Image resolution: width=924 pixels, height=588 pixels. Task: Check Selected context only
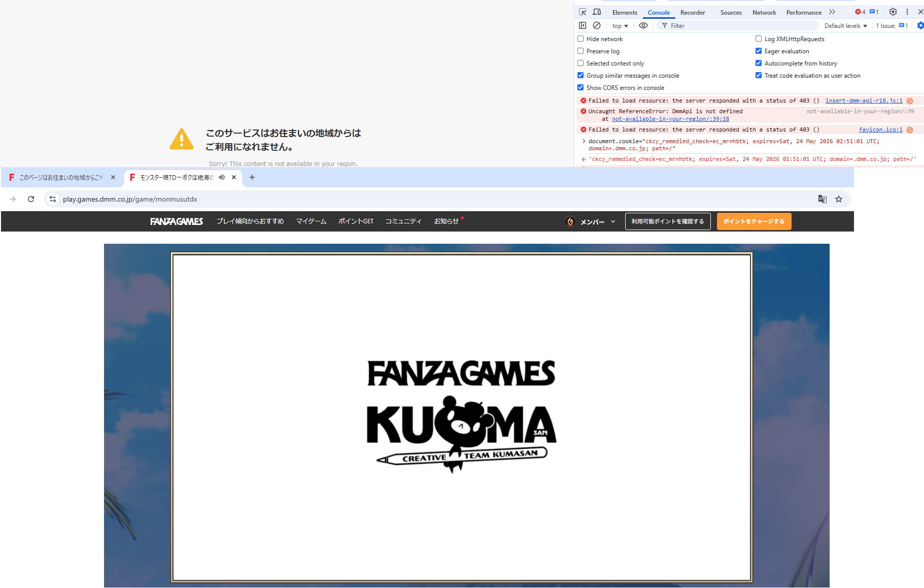pos(580,63)
